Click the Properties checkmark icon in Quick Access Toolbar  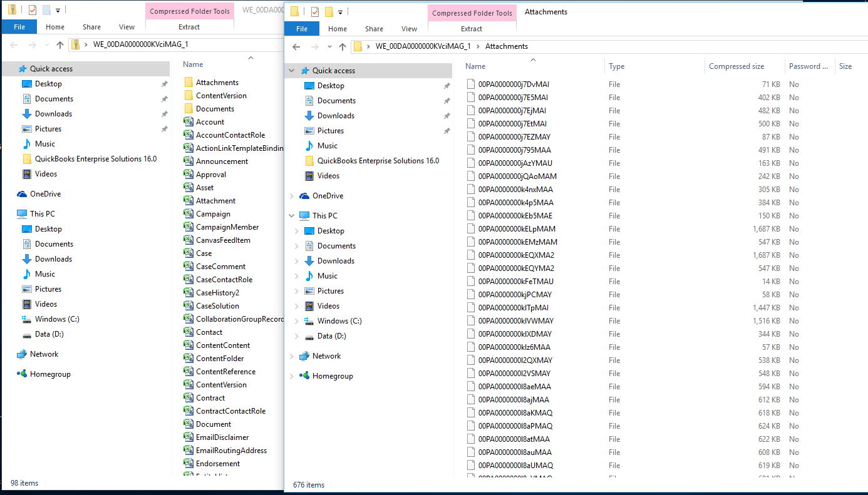pos(314,11)
